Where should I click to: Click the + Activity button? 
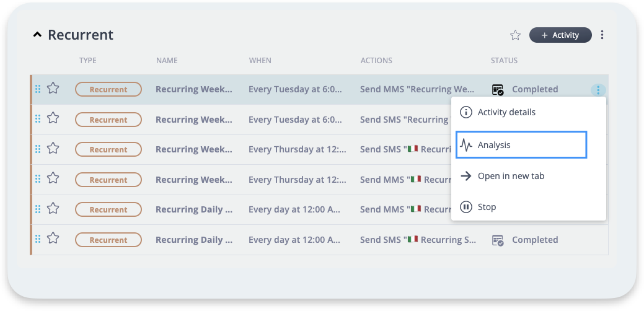pyautogui.click(x=560, y=35)
